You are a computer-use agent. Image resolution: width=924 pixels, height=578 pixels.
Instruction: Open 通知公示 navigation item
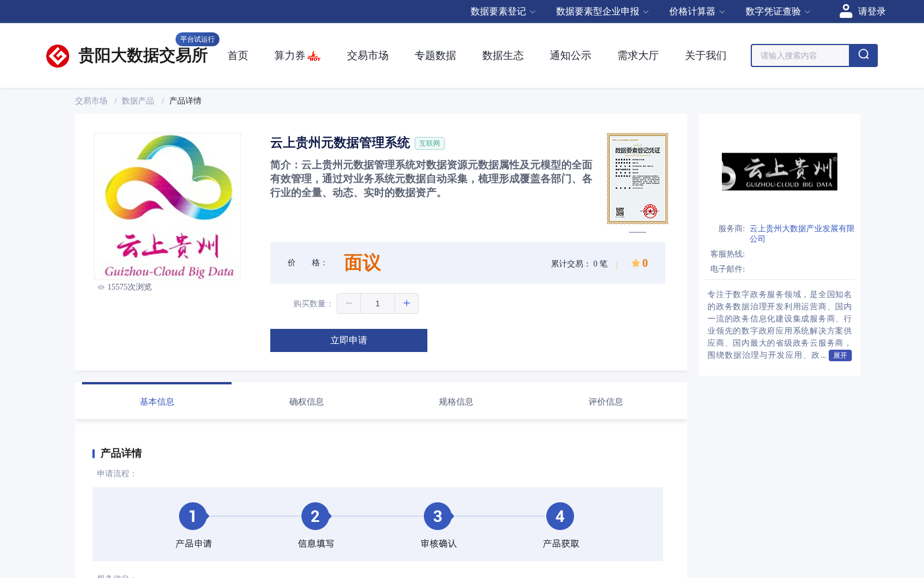pos(571,55)
